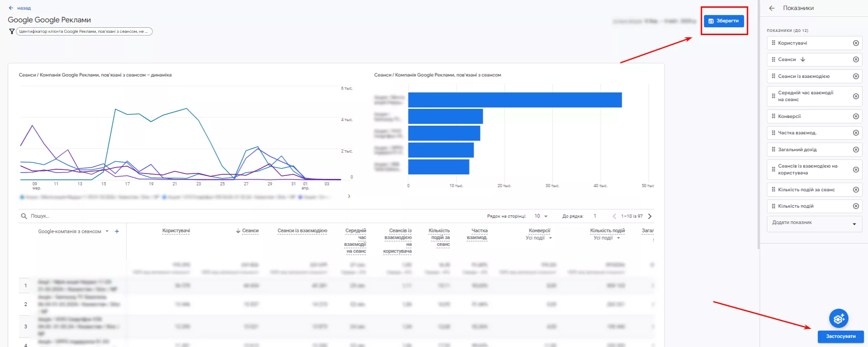The image size is (868, 347).
Task: Click the back arrow next to 'назад'
Action: coord(11,8)
